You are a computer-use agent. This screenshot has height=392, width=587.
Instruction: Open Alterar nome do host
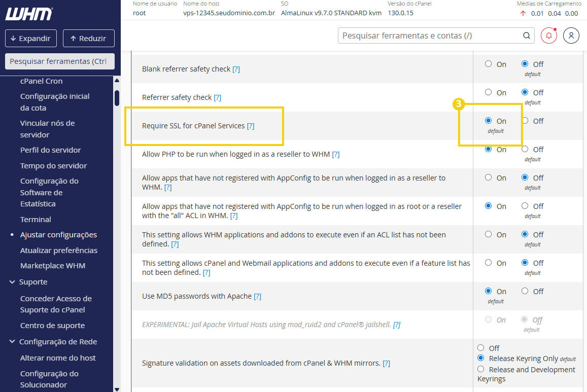(58, 358)
